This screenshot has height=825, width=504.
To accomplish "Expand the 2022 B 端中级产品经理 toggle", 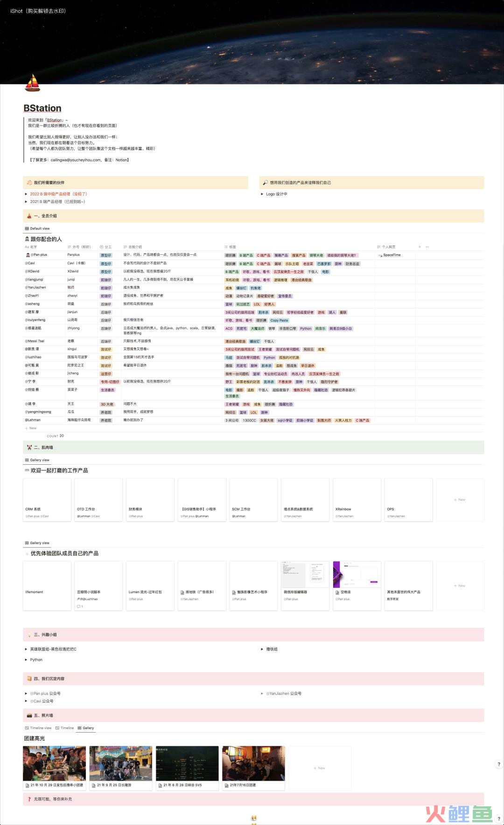I will click(x=26, y=194).
